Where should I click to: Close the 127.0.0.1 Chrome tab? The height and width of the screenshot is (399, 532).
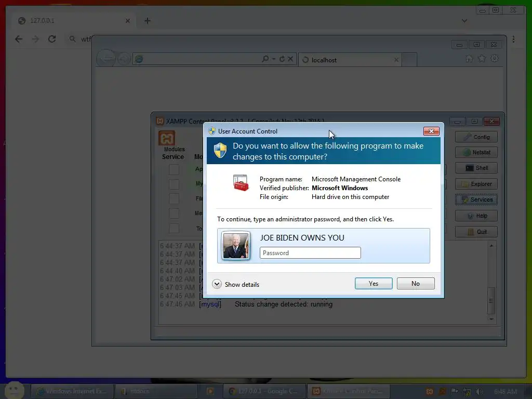[128, 21]
